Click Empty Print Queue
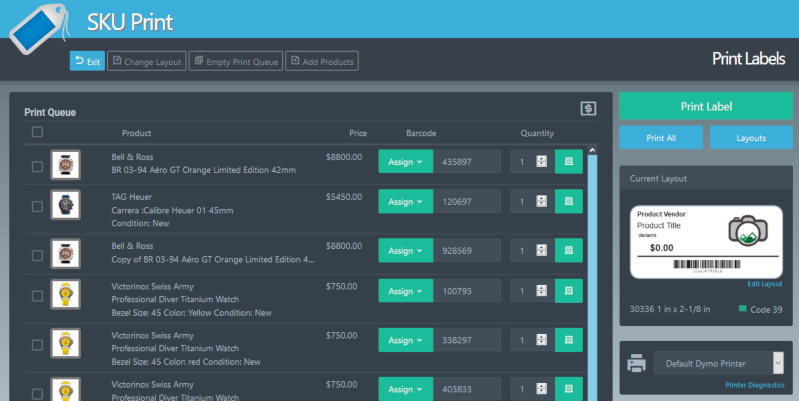Image resolution: width=799 pixels, height=401 pixels. pyautogui.click(x=236, y=61)
